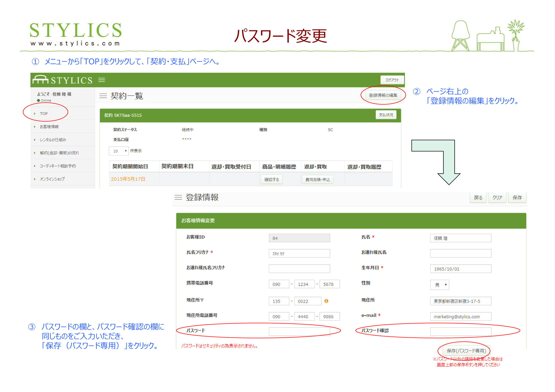
Task: Click the 継続中 contract status value
Action: (187, 129)
